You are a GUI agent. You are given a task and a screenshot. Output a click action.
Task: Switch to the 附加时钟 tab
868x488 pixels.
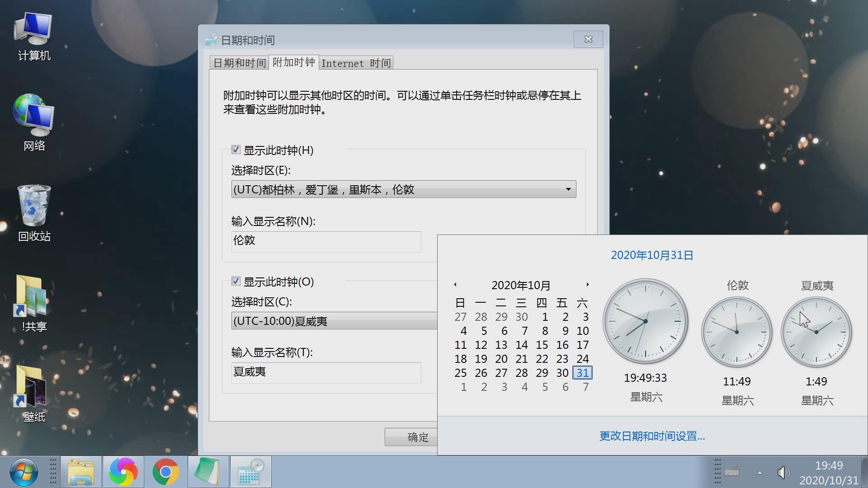coord(293,62)
